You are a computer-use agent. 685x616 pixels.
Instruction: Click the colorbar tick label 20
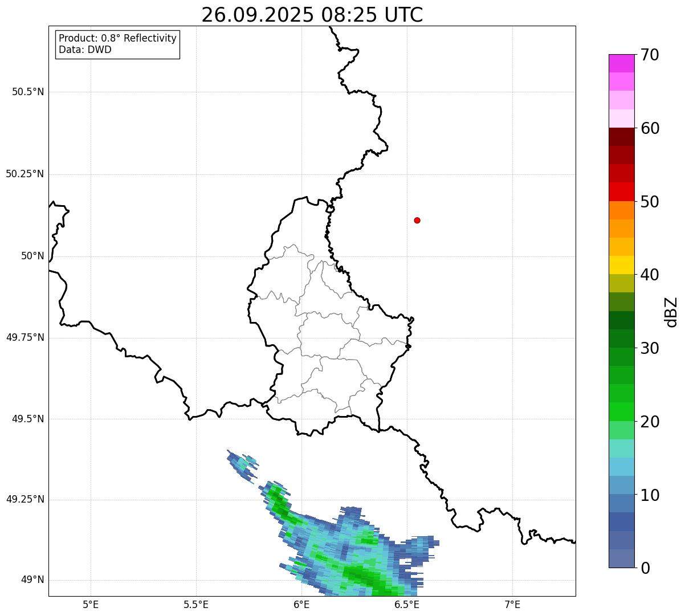(650, 422)
